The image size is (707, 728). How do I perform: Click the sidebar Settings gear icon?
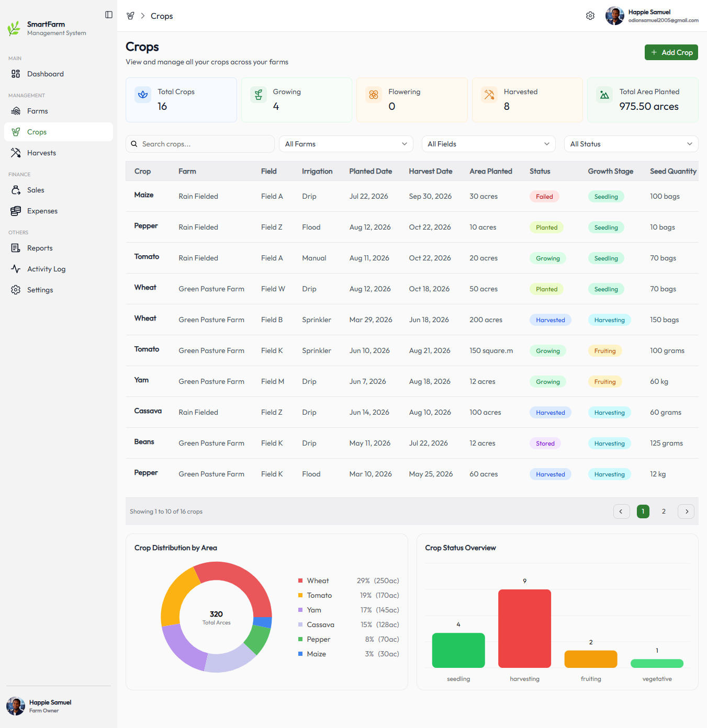[16, 290]
